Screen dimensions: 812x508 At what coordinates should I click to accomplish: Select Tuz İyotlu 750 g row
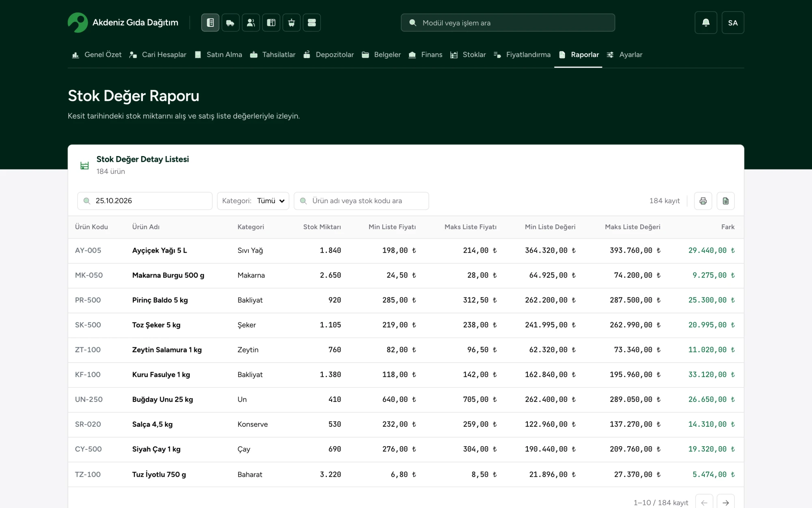tap(406, 474)
